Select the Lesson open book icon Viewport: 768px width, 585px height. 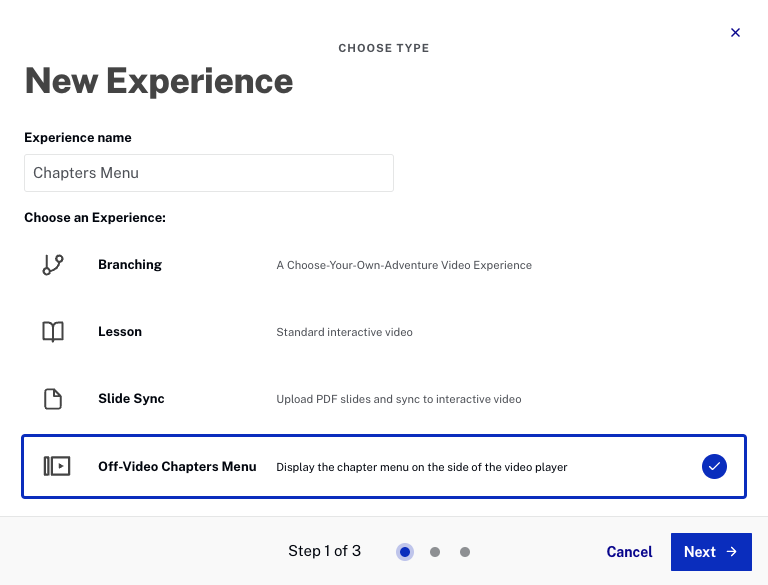(x=53, y=332)
